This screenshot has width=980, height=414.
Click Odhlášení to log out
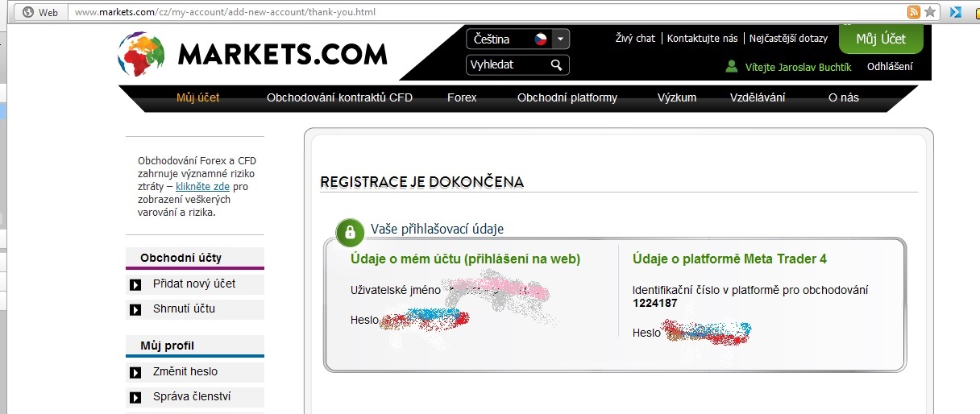point(890,67)
